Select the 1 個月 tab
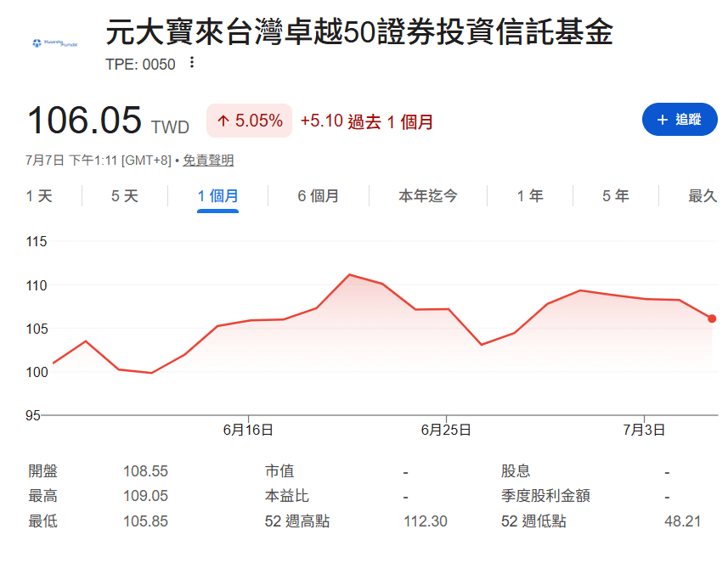Viewport: 728px width, 563px height. click(x=217, y=196)
